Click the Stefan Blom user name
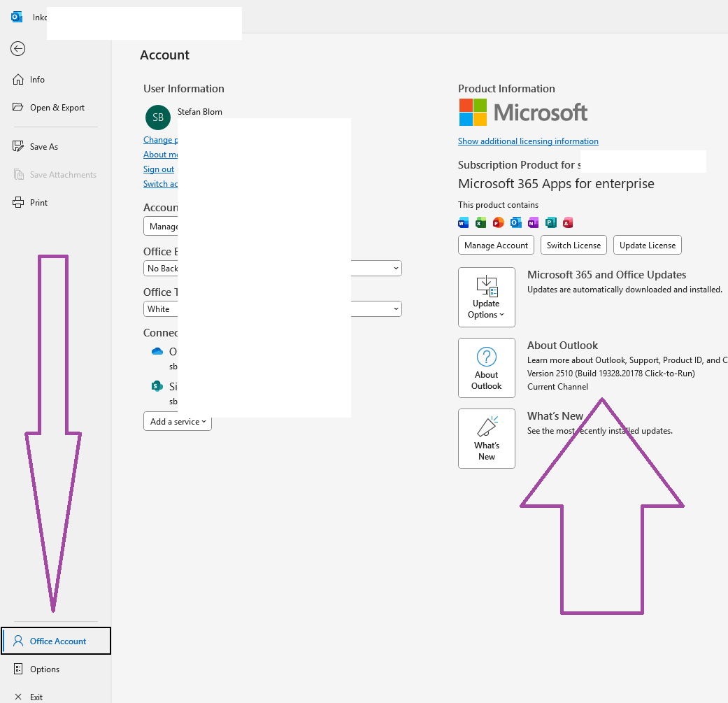 point(199,112)
